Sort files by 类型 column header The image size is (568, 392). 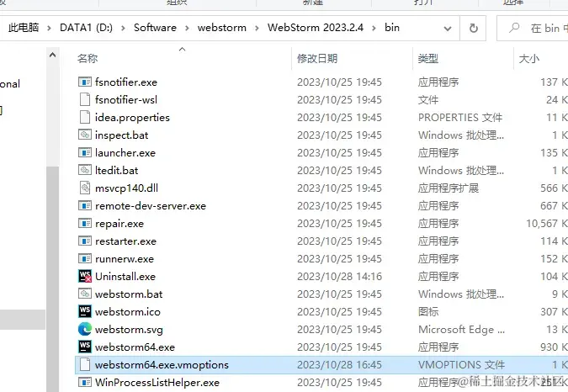[x=428, y=58]
